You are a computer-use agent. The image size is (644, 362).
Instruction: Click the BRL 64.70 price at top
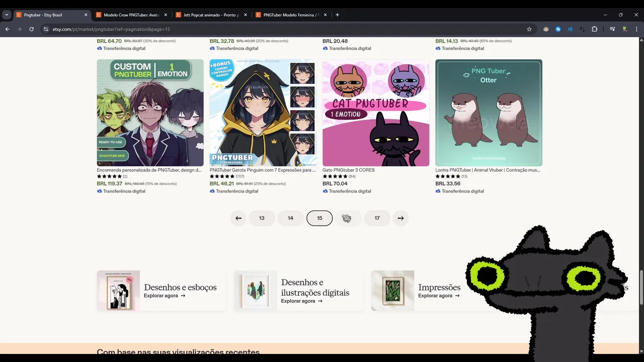tap(109, 41)
